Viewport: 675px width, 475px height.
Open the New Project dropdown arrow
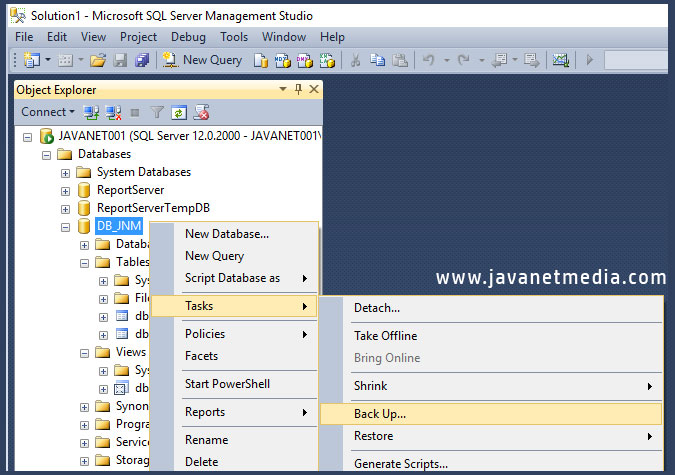coord(48,60)
